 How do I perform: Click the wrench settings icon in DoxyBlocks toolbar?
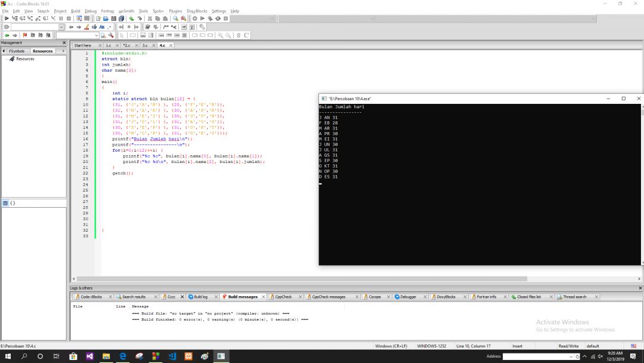pos(202,27)
